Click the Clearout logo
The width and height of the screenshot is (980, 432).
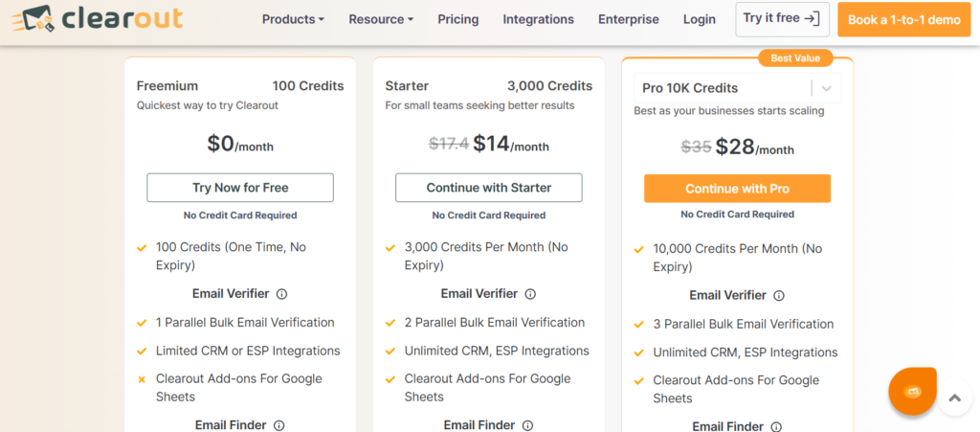tap(97, 19)
